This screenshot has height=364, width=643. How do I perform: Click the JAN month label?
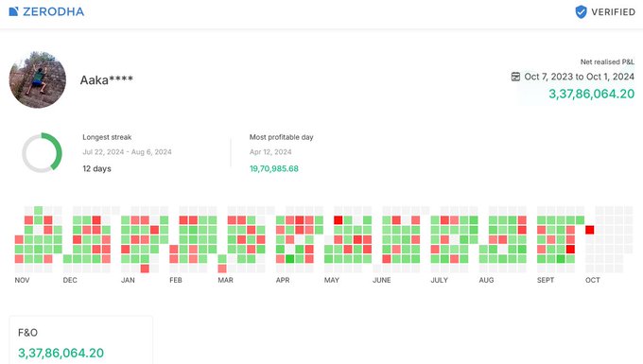pyautogui.click(x=128, y=280)
